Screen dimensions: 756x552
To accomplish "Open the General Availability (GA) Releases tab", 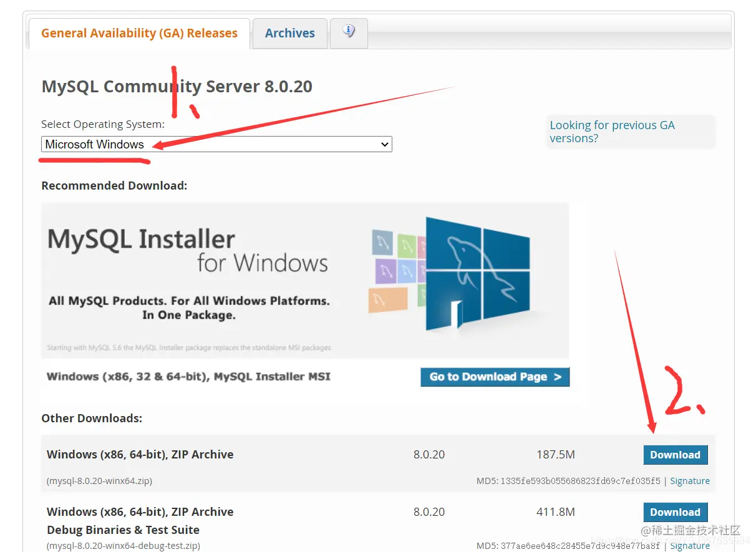I will 139,34.
